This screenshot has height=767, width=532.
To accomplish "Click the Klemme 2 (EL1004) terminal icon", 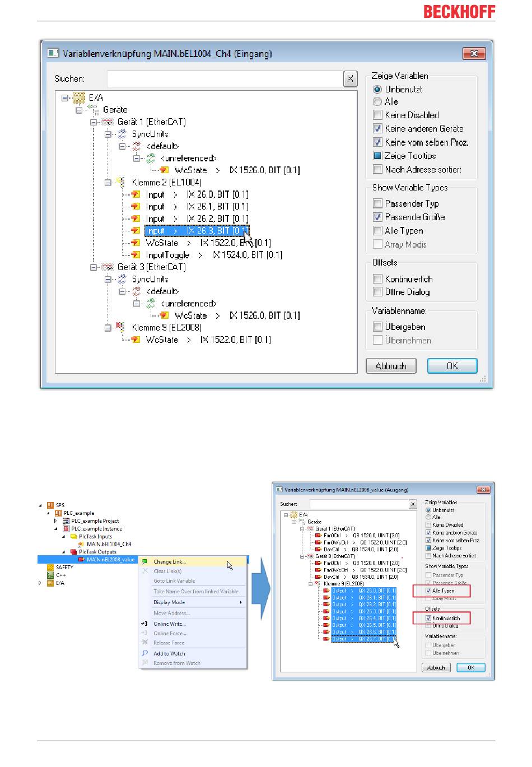I will point(121,182).
